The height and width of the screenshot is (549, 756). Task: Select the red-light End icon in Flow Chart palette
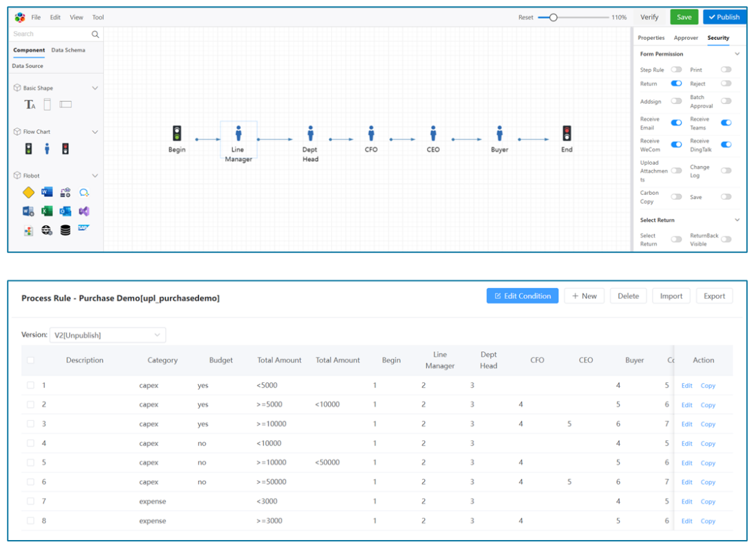65,149
